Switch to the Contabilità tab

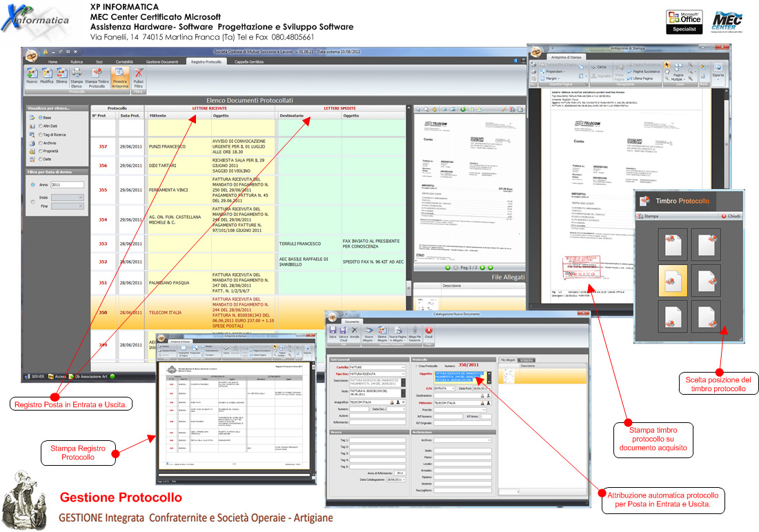[x=124, y=62]
